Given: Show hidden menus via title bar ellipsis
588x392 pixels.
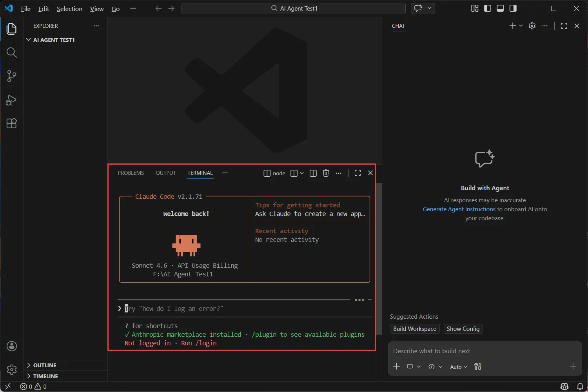Looking at the screenshot, I should [x=133, y=9].
